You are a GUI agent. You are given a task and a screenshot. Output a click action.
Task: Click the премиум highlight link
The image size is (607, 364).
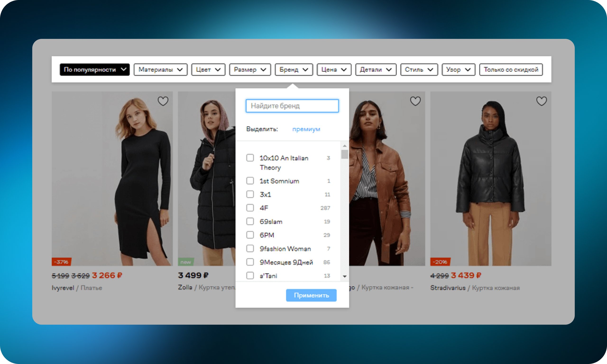[306, 129]
